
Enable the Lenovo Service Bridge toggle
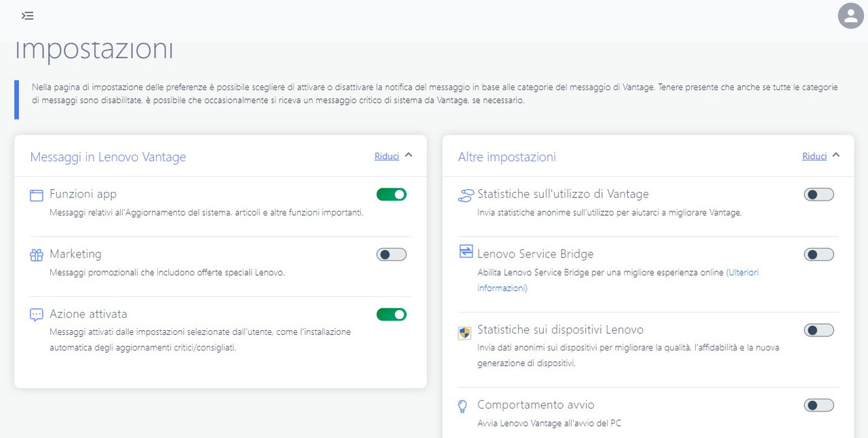point(818,254)
